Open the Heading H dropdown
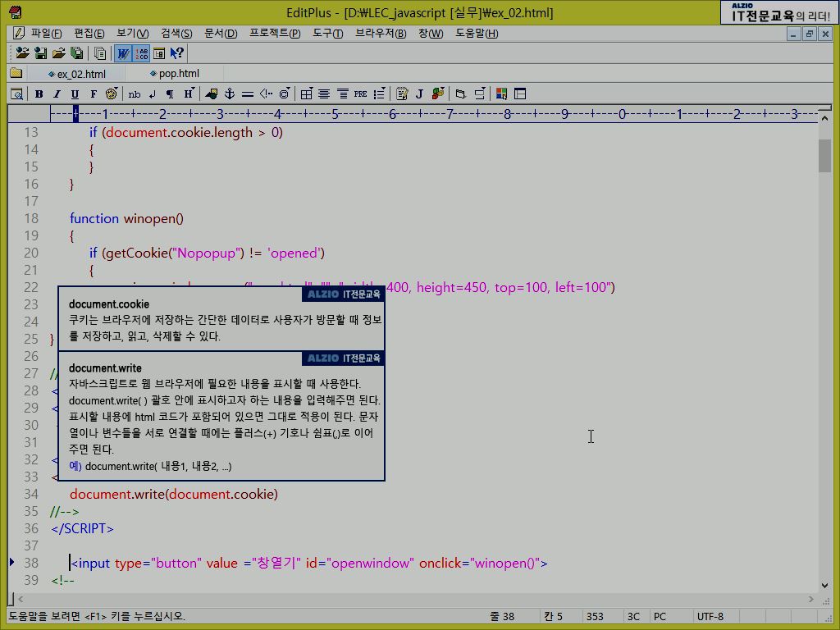The height and width of the screenshot is (630, 840). pos(189,94)
